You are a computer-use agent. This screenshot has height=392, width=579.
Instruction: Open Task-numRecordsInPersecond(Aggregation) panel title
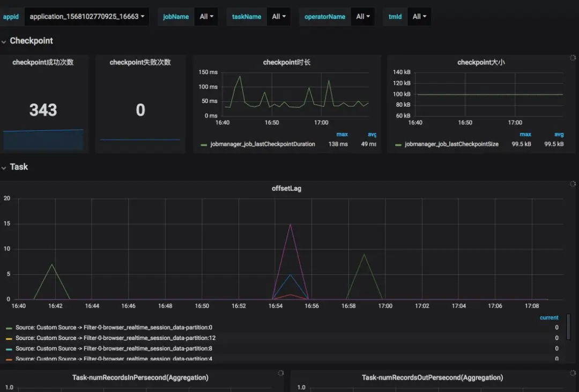140,378
